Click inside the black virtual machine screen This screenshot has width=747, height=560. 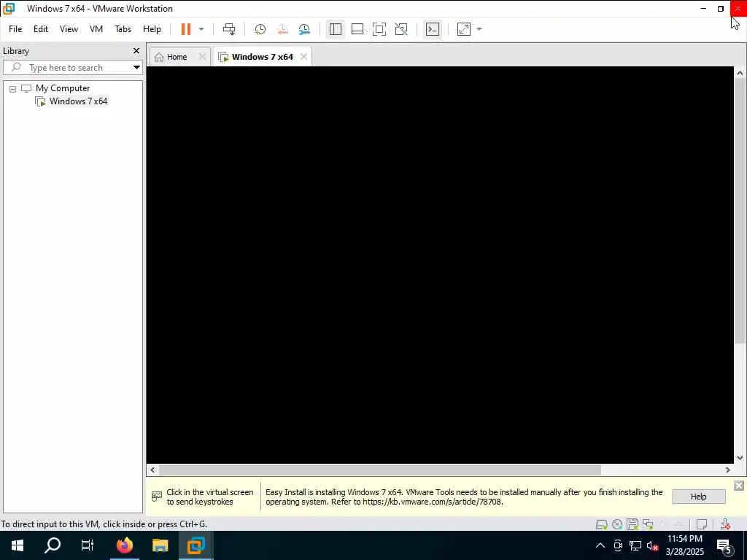440,264
